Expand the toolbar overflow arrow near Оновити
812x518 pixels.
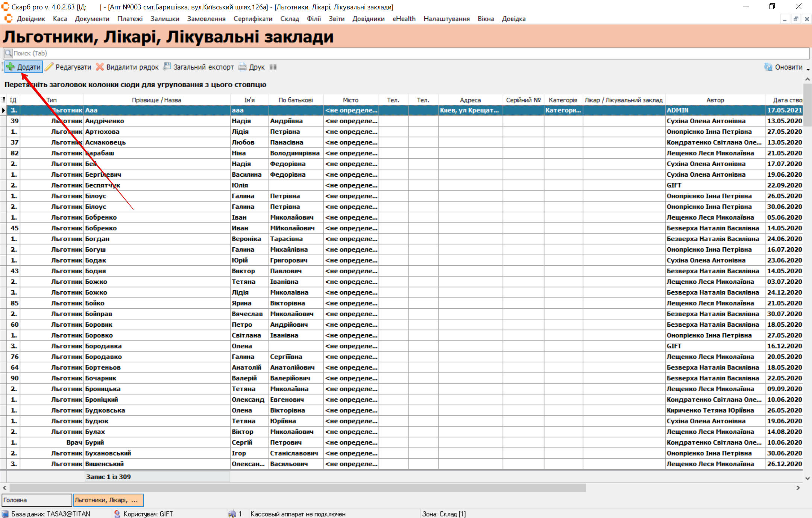click(x=808, y=70)
